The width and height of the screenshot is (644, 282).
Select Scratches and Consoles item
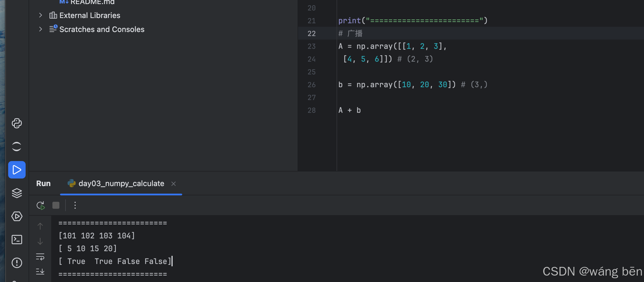click(102, 29)
